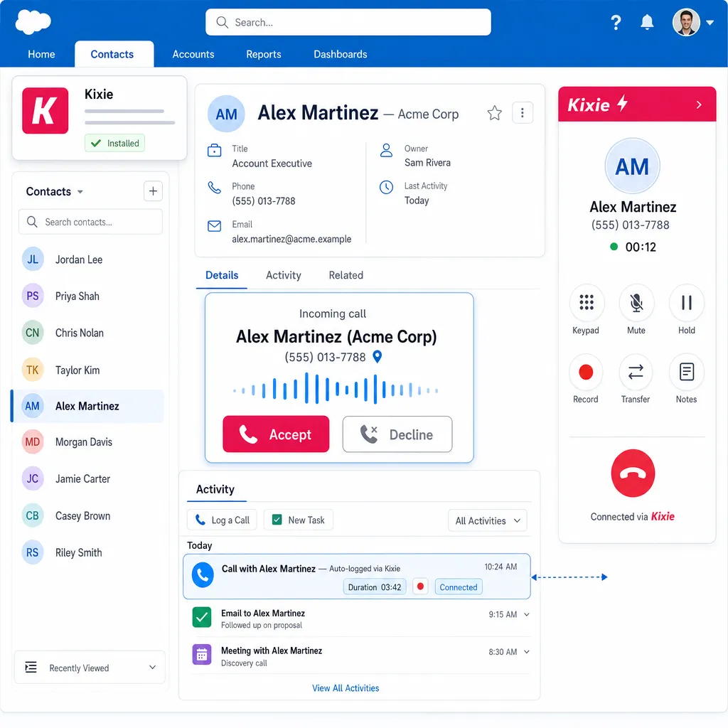Image resolution: width=728 pixels, height=728 pixels.
Task: Open call Notes in Kixie
Action: [686, 372]
